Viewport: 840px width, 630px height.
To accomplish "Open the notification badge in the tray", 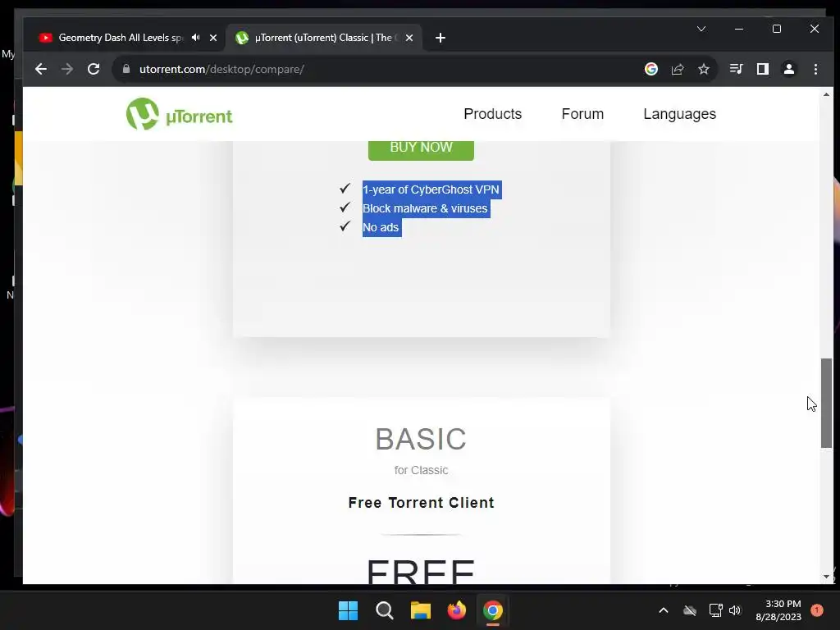I will (816, 610).
